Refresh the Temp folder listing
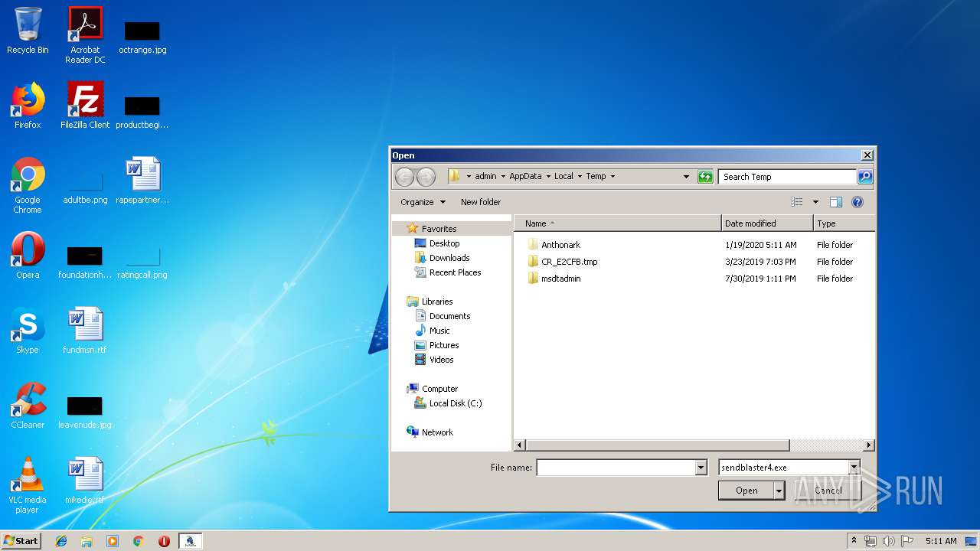 (x=705, y=177)
